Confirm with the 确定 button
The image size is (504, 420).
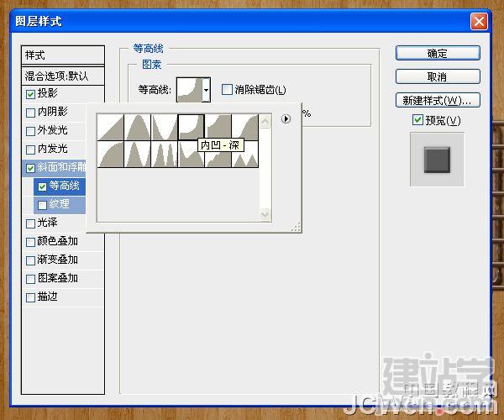(x=438, y=54)
